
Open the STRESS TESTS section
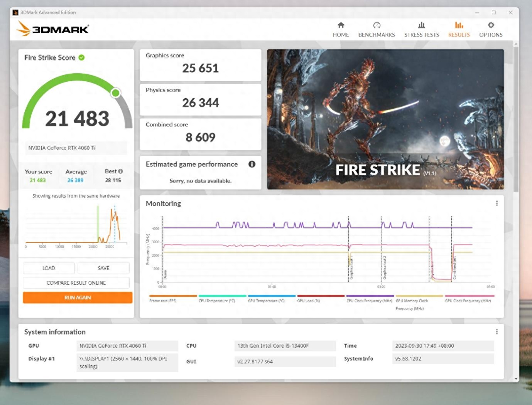[421, 30]
